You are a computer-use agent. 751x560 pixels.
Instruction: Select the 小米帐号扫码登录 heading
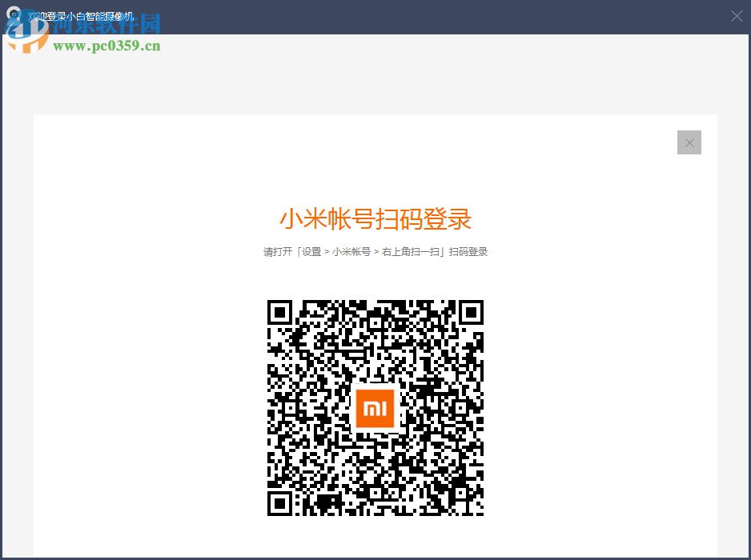tap(375, 219)
